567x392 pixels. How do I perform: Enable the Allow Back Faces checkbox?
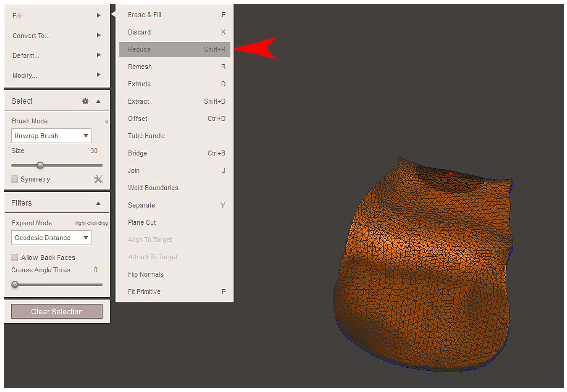point(15,258)
